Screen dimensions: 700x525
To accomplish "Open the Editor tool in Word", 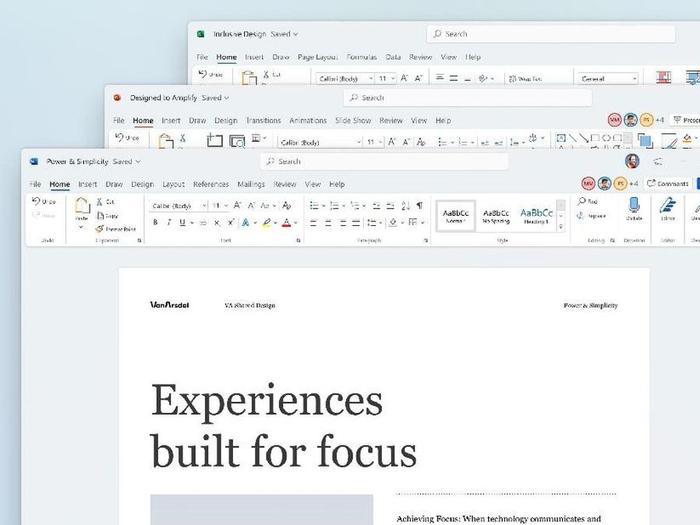I will pyautogui.click(x=668, y=208).
